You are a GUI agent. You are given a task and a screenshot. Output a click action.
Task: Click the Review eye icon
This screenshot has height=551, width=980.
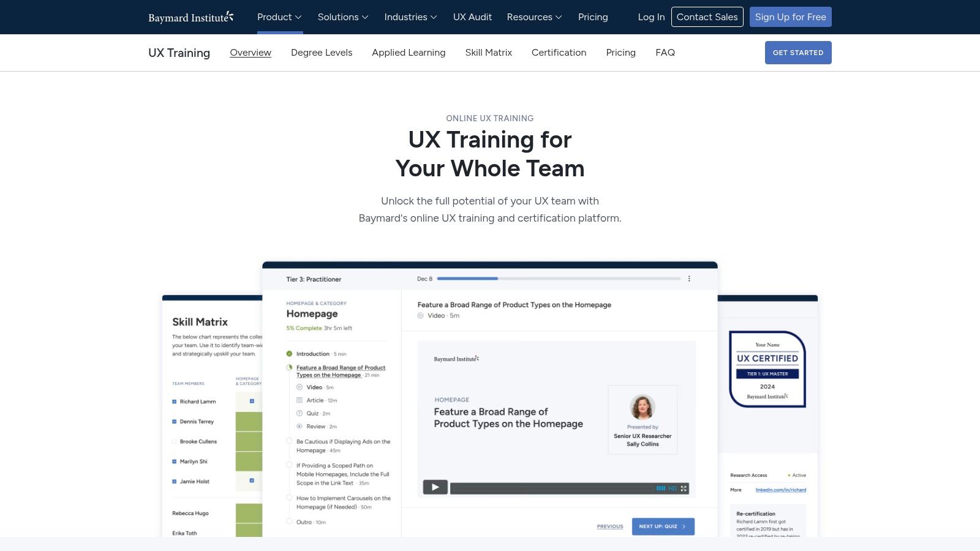300,426
